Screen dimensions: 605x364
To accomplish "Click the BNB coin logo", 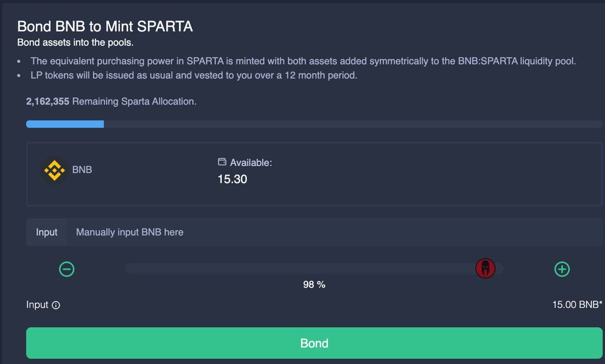I will tap(54, 170).
